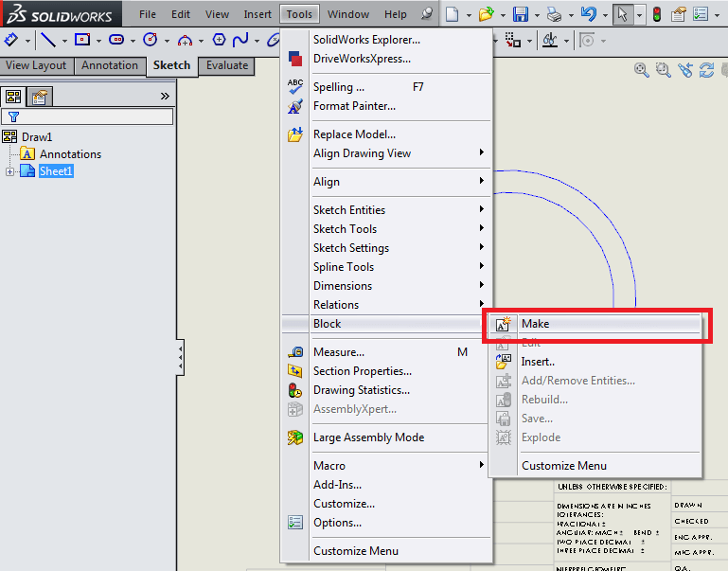Select the Arc sketch tool
728x571 pixels.
click(x=185, y=41)
